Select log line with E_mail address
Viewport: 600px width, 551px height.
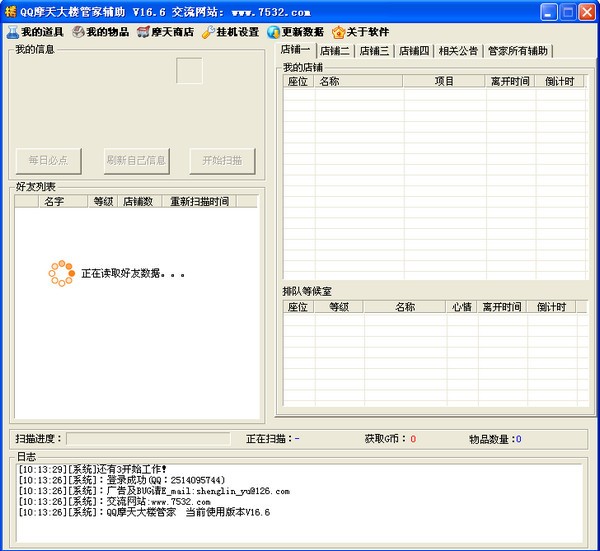click(x=154, y=491)
